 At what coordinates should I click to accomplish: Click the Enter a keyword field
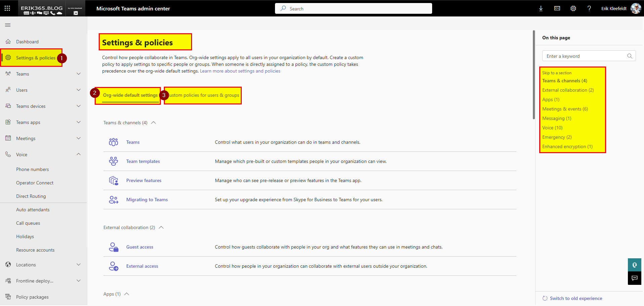pyautogui.click(x=584, y=56)
